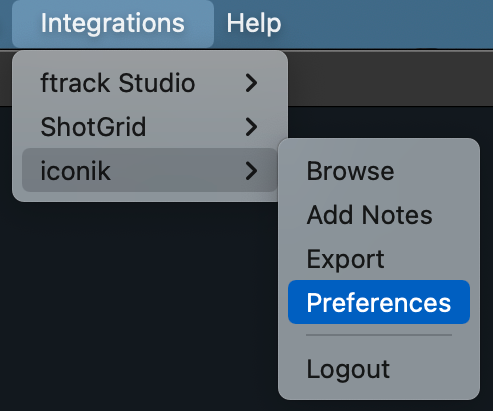
Task: Select Add Notes in iconik submenu
Action: click(379, 215)
